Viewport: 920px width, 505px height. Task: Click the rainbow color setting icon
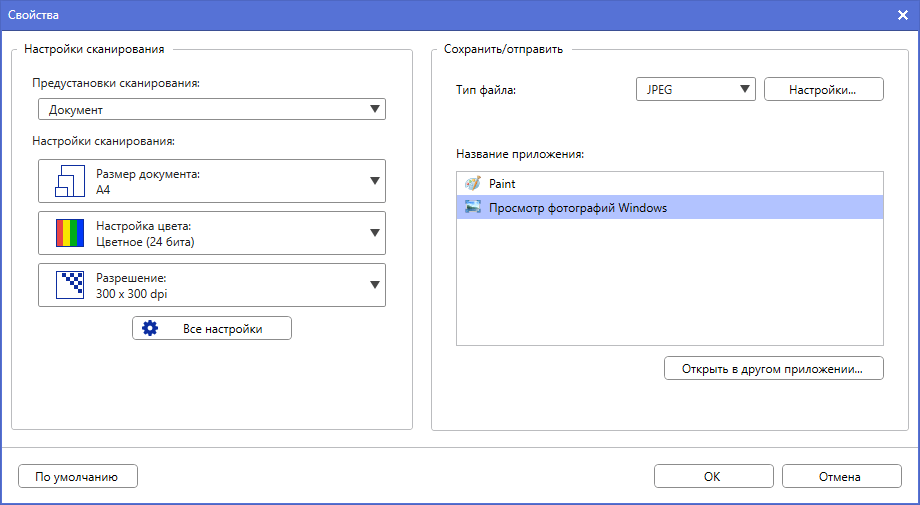71,233
